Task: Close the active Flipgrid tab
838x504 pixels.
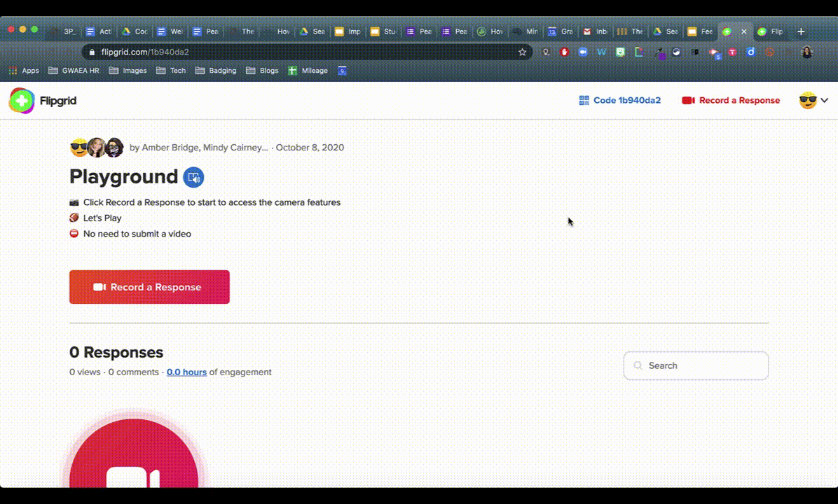Action: (x=743, y=31)
